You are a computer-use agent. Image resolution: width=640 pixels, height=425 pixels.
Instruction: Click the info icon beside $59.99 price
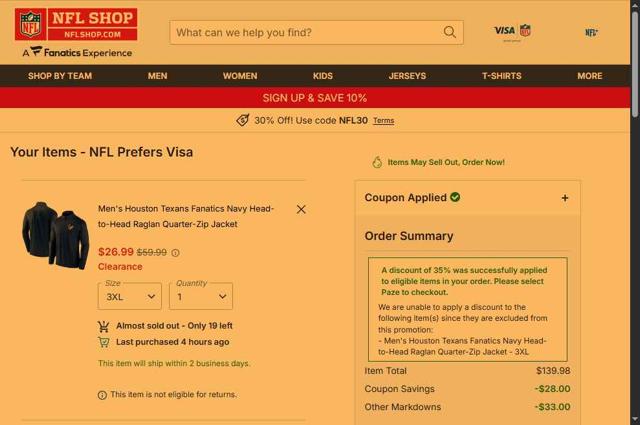pyautogui.click(x=176, y=253)
